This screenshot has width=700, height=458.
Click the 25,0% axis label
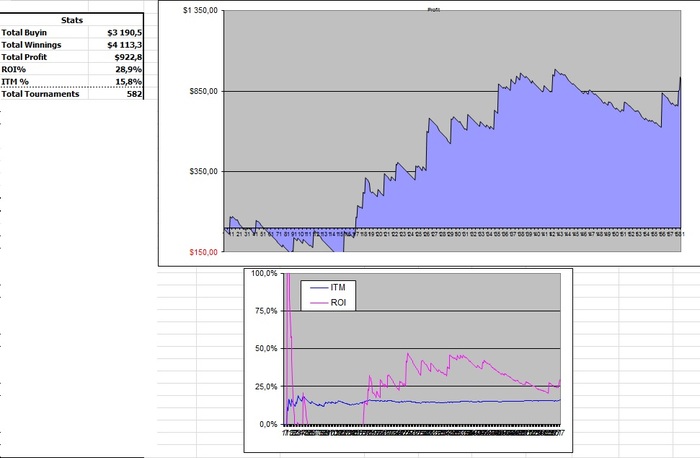pyautogui.click(x=266, y=387)
